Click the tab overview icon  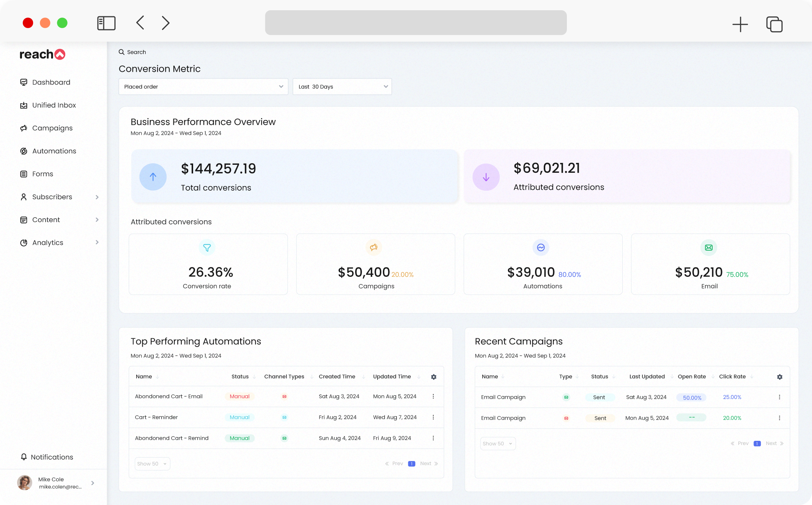tap(774, 24)
